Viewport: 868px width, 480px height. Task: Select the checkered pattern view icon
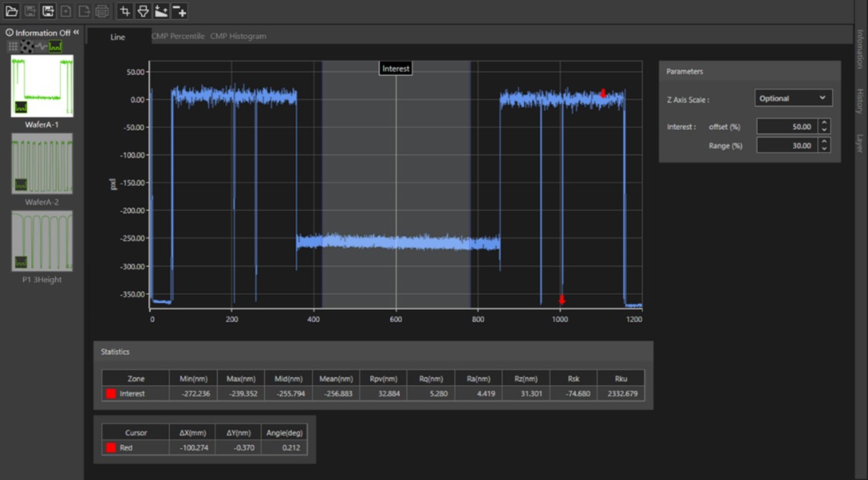[27, 47]
